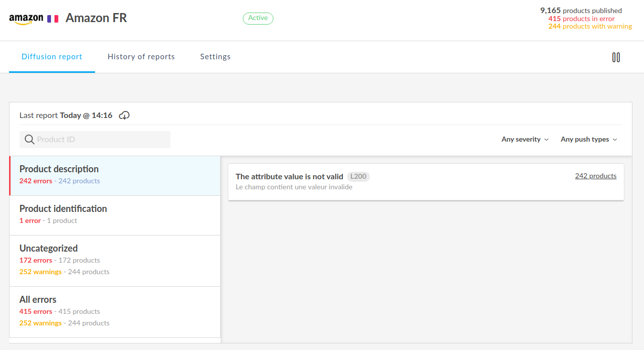The image size is (644, 350).
Task: Open the 242 products link
Action: click(x=596, y=176)
